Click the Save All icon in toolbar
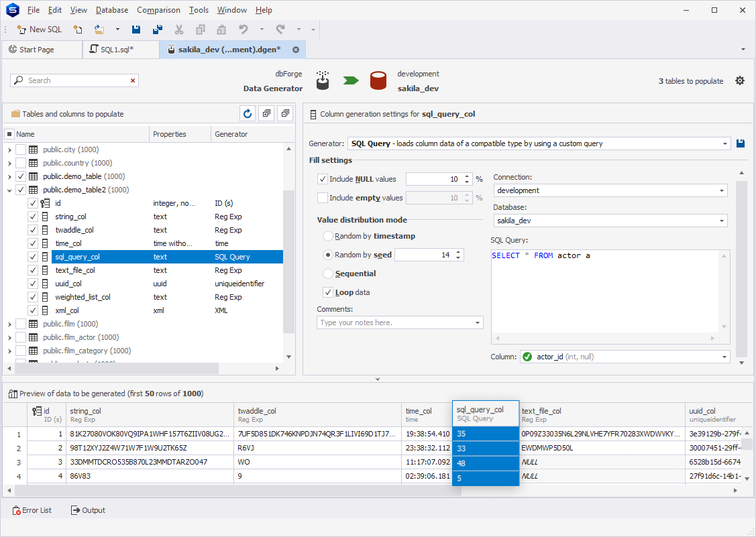Image resolution: width=756 pixels, height=537 pixels. (x=158, y=29)
